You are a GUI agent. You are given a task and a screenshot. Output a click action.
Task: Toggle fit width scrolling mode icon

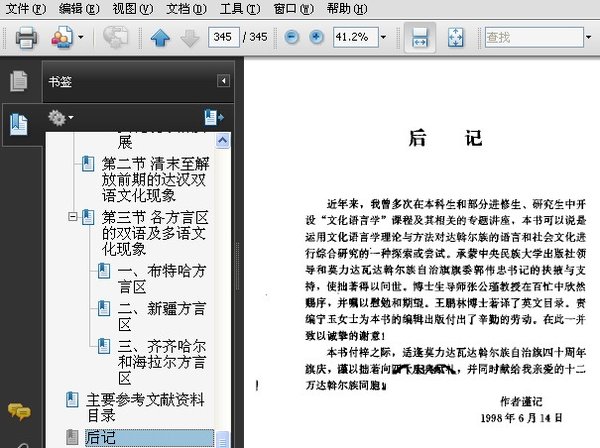click(420, 37)
